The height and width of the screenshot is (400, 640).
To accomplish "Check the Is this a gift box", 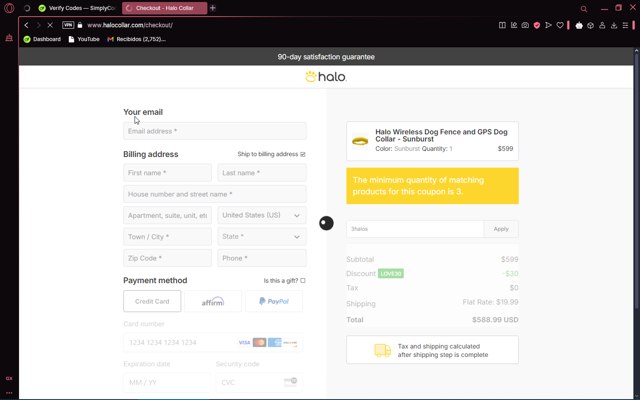I will click(303, 280).
